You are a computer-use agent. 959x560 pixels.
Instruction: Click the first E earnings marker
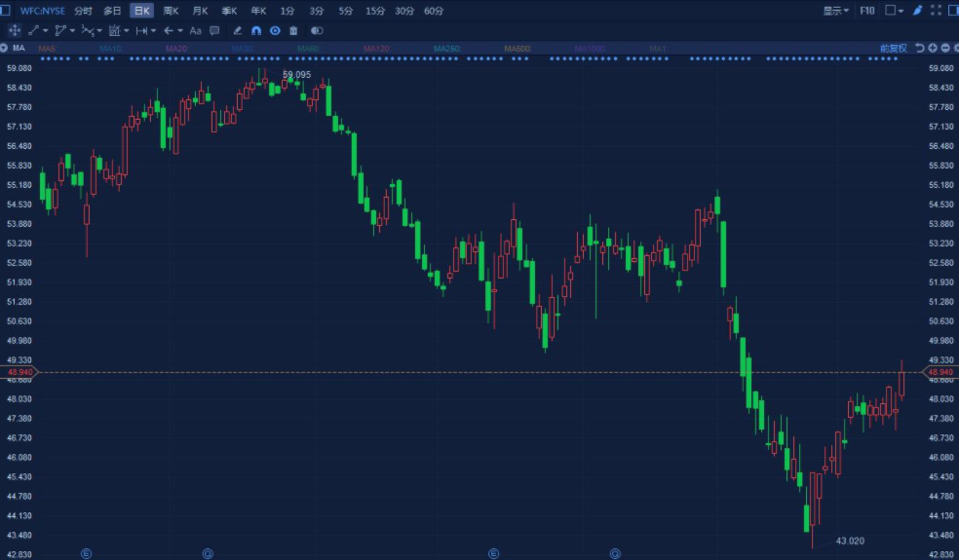[x=86, y=554]
